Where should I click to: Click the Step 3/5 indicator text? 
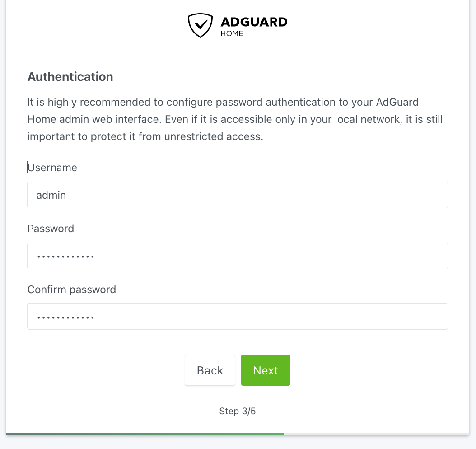238,411
